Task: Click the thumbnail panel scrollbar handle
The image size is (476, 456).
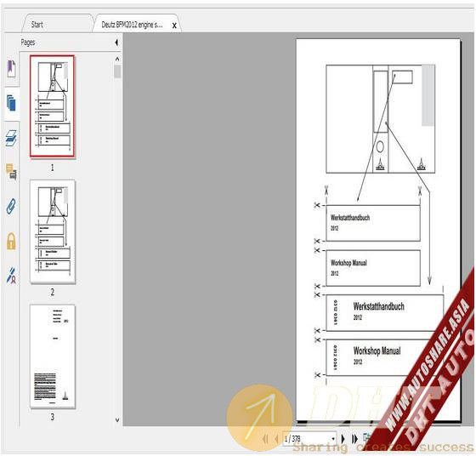Action: point(117,71)
